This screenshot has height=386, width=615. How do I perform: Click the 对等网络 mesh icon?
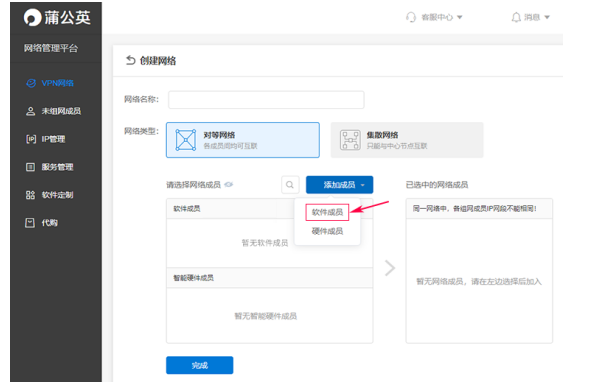click(186, 140)
